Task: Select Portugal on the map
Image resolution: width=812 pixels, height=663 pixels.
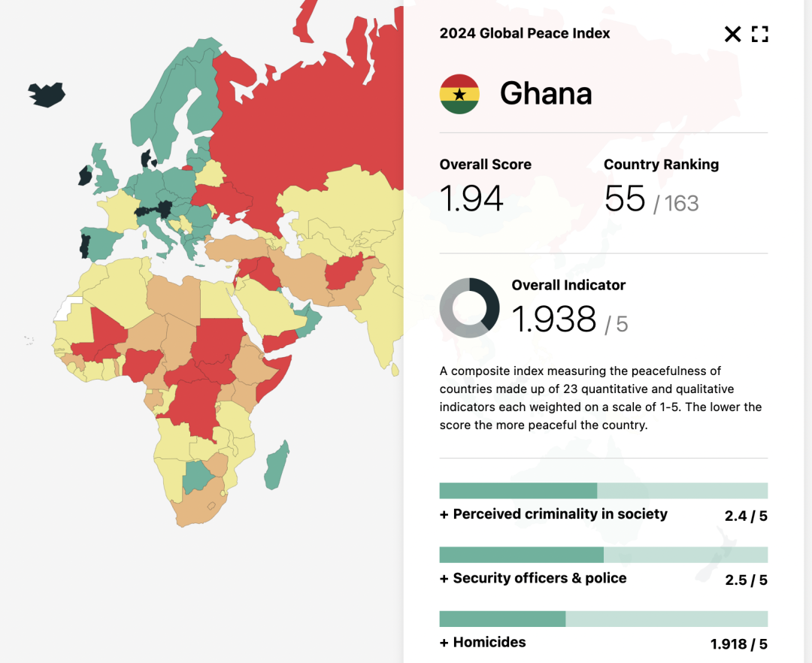Action: [85, 247]
